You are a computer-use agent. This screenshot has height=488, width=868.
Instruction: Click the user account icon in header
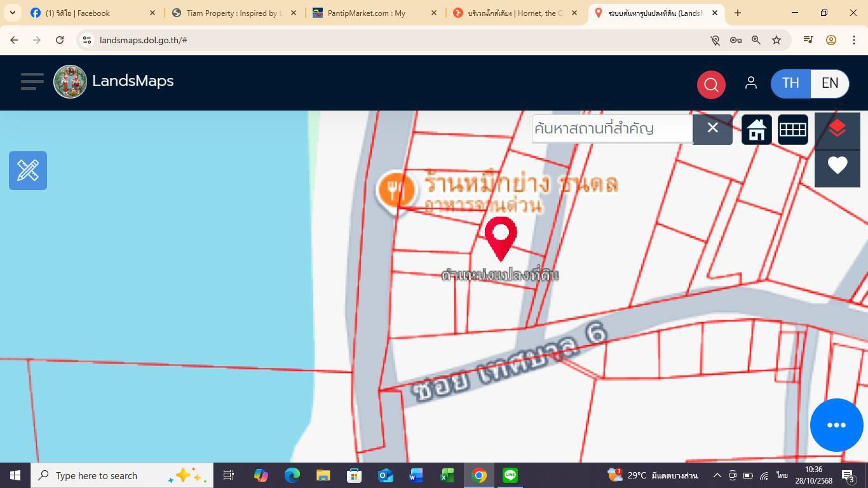750,83
